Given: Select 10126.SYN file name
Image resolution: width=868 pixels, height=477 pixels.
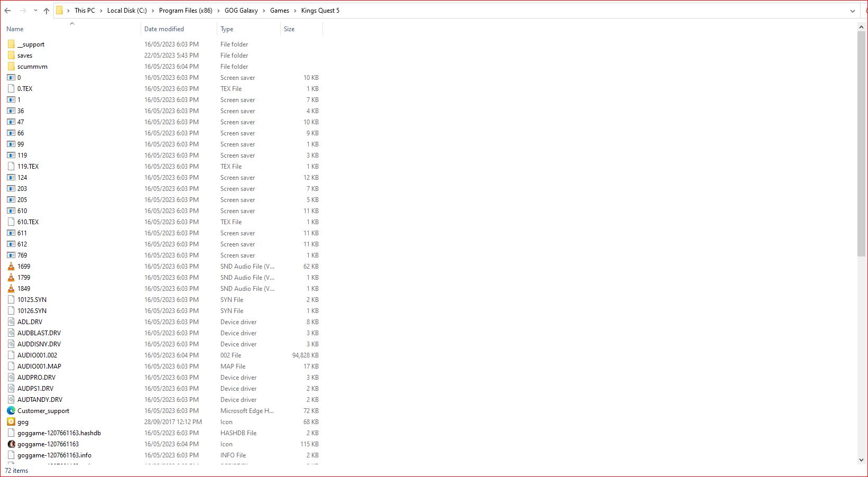Looking at the screenshot, I should 32,311.
